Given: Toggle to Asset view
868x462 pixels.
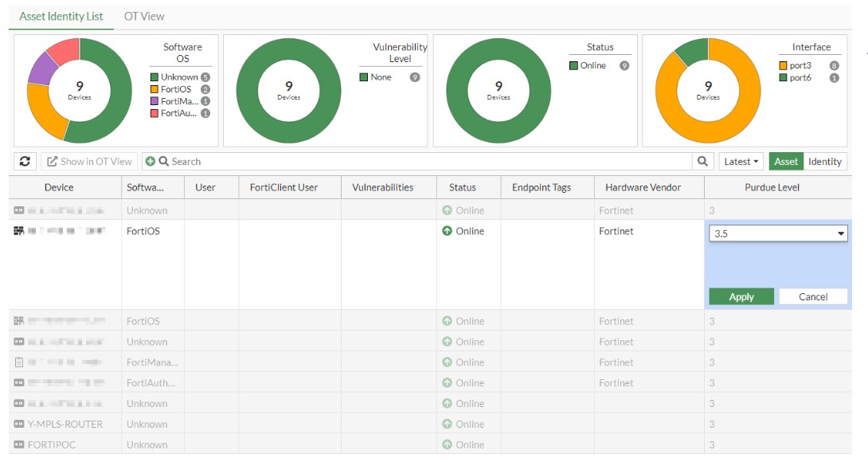Looking at the screenshot, I should tap(785, 162).
